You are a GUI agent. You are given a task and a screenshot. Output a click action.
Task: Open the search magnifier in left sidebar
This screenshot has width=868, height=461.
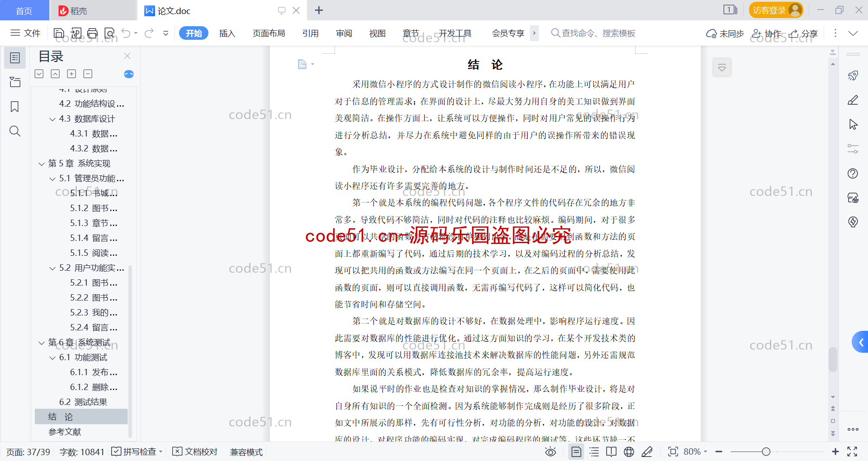coord(15,131)
